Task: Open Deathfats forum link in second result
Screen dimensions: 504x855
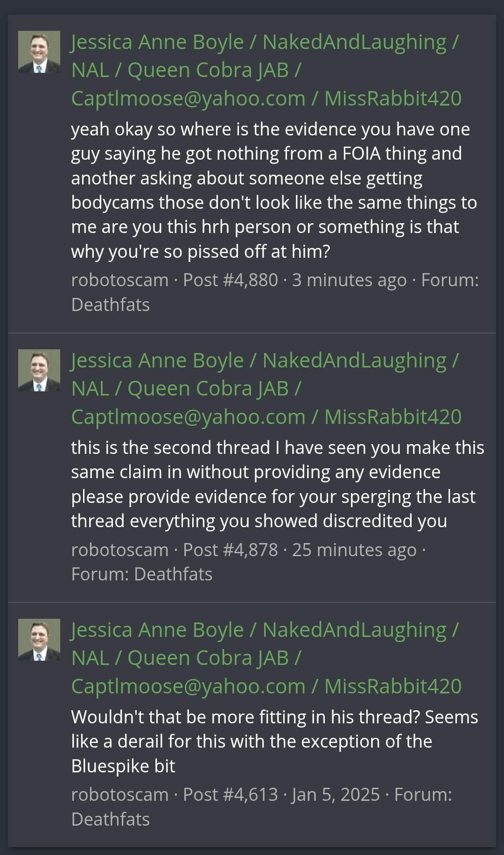Action: point(173,574)
